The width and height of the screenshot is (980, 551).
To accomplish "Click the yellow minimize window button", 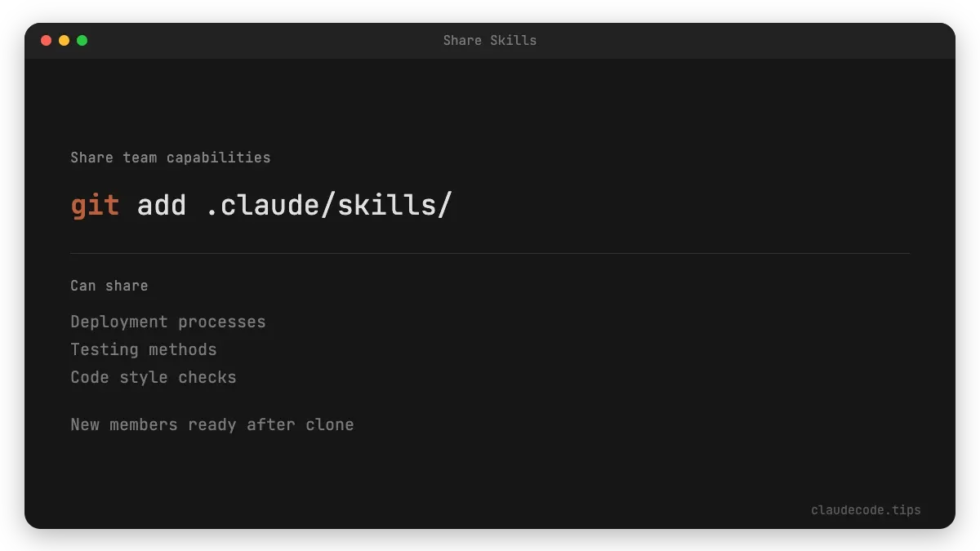I will coord(64,40).
